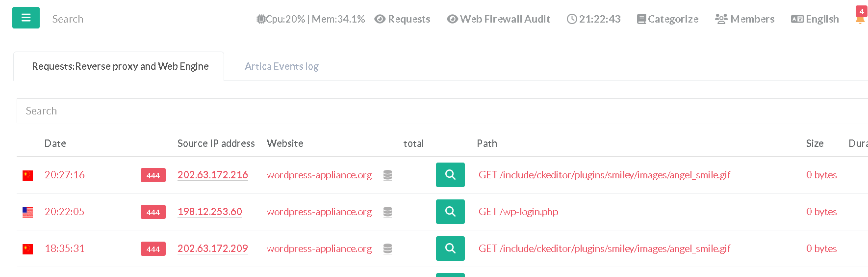Focus the requests table Search field

click(441, 111)
